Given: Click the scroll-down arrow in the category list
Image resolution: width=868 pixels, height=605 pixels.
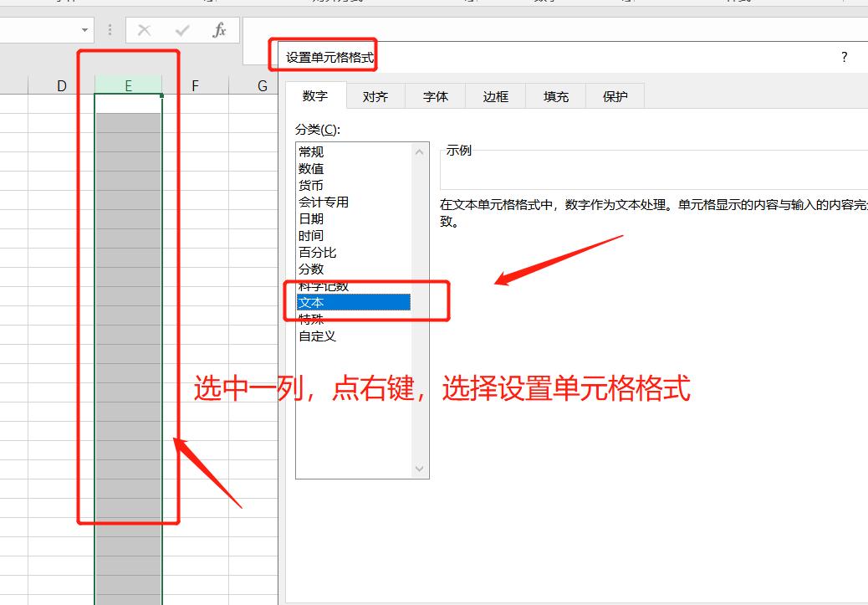Looking at the screenshot, I should (420, 469).
